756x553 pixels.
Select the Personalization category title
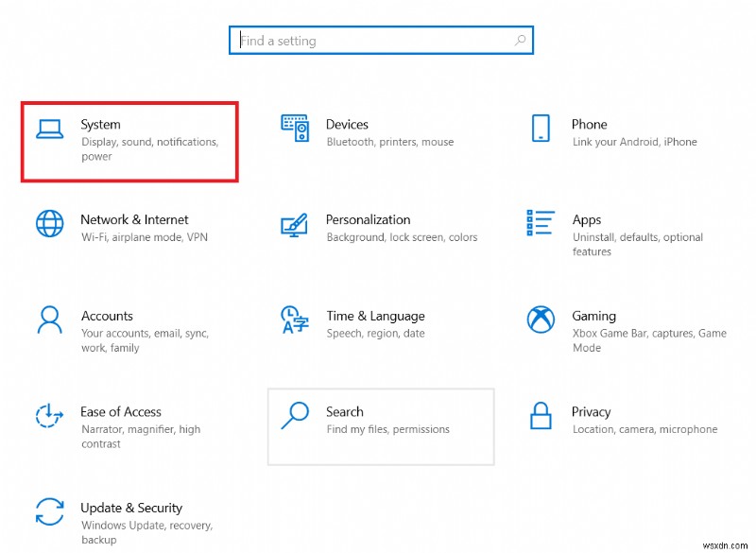[x=368, y=219]
